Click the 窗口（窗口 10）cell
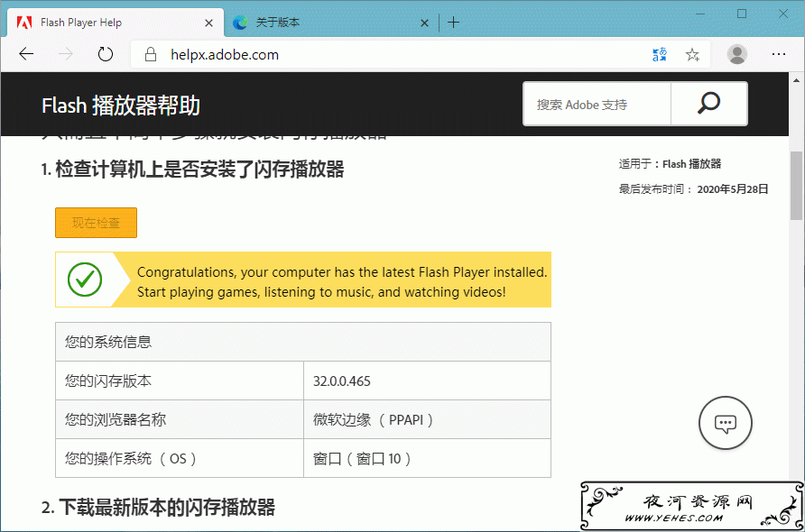Image resolution: width=805 pixels, height=532 pixels. [427, 458]
